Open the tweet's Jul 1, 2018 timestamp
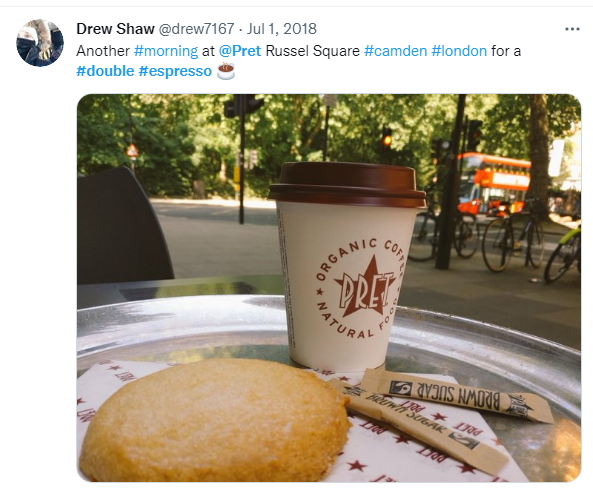The height and width of the screenshot is (495, 593). point(282,29)
